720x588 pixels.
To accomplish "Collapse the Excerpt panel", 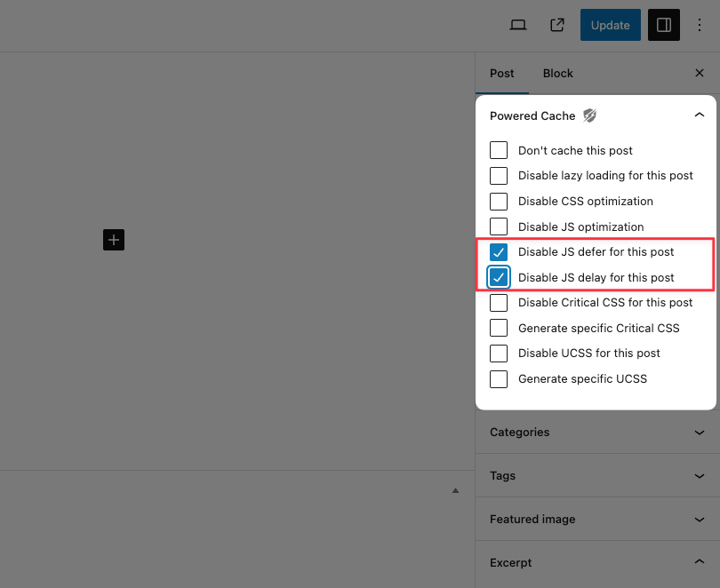I will pyautogui.click(x=596, y=562).
